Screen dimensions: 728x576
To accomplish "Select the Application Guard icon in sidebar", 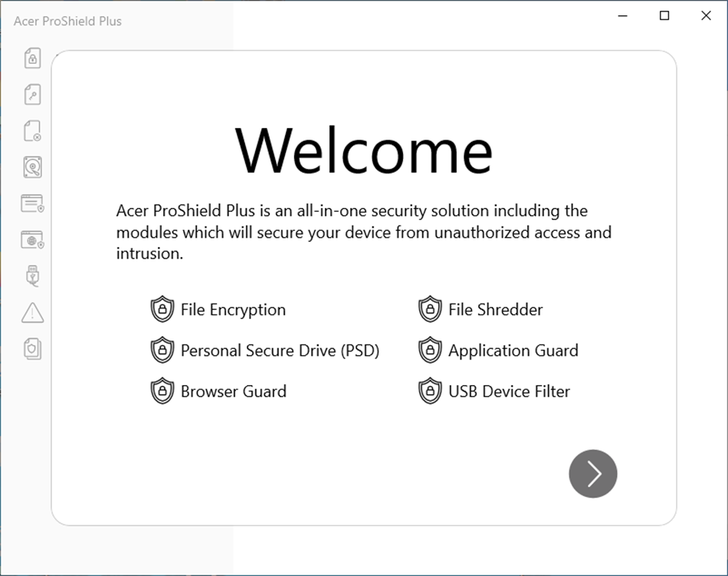I will pyautogui.click(x=31, y=202).
